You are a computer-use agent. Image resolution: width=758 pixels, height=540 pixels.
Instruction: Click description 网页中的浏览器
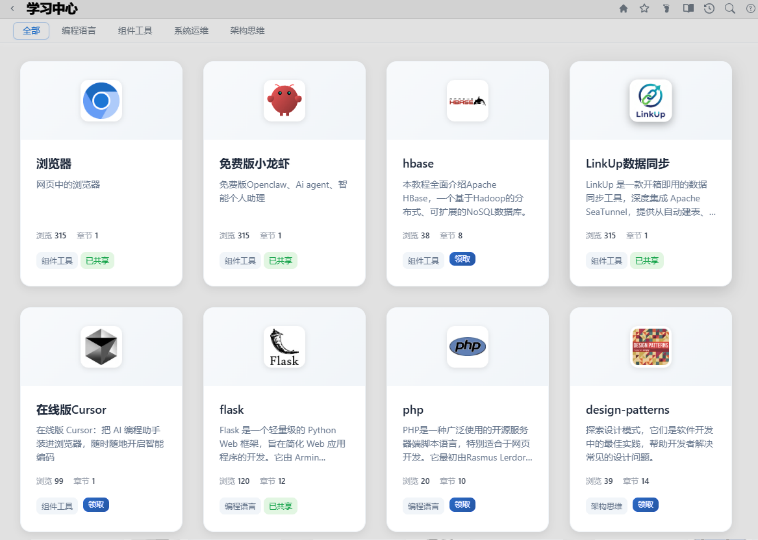pyautogui.click(x=68, y=185)
